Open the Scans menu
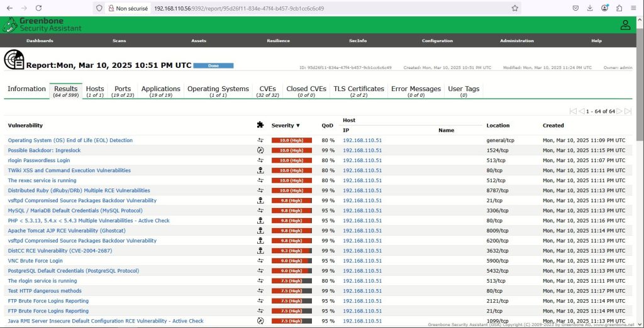 tap(119, 41)
